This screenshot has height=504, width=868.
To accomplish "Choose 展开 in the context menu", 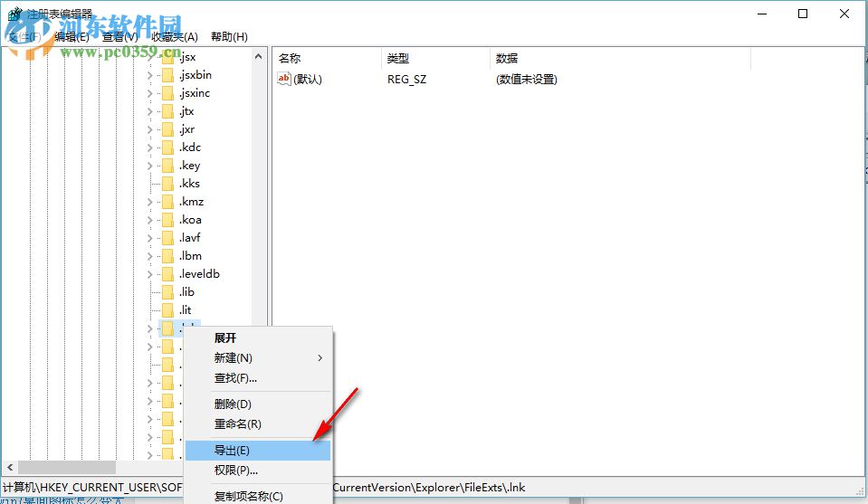I will pos(258,338).
